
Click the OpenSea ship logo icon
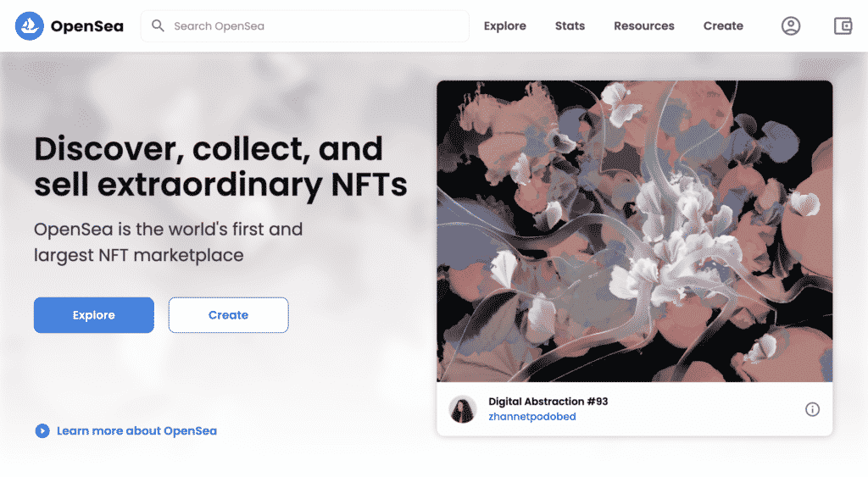pyautogui.click(x=30, y=26)
